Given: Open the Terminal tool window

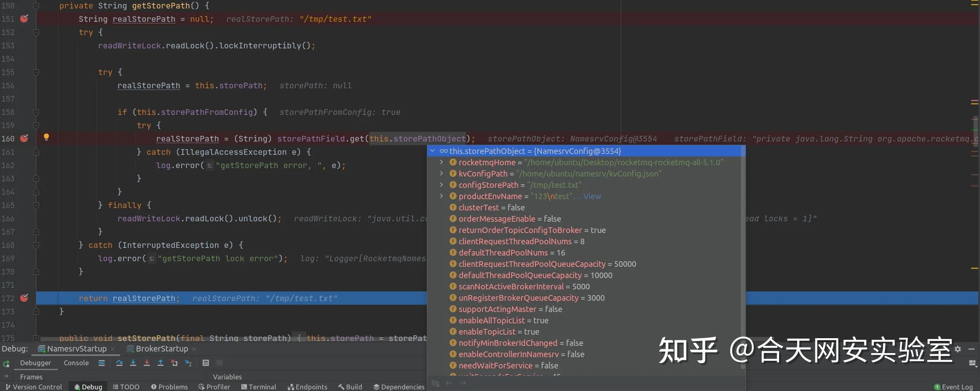Looking at the screenshot, I should click(259, 387).
